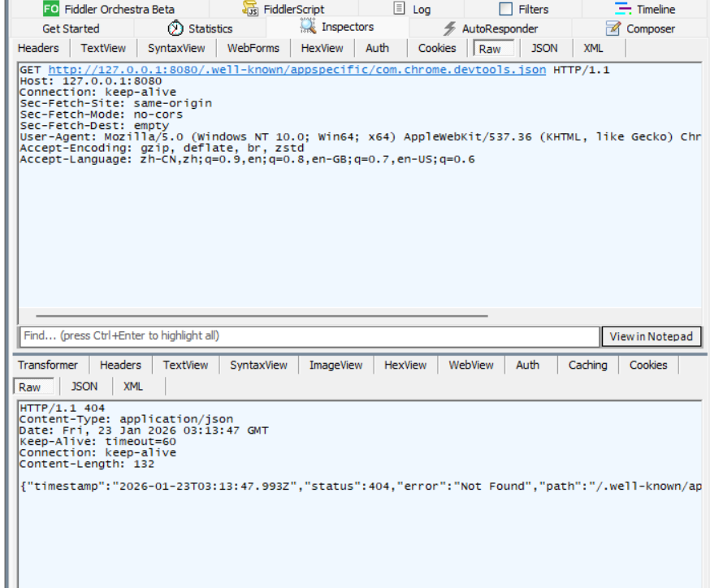Select the request HexView tab

click(x=322, y=48)
